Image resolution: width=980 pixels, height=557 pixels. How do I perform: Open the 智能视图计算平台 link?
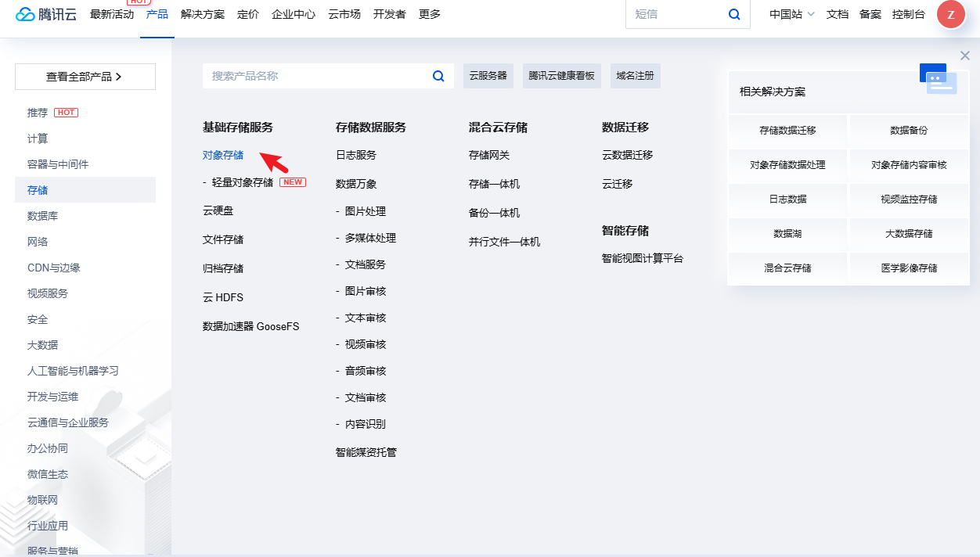point(643,258)
